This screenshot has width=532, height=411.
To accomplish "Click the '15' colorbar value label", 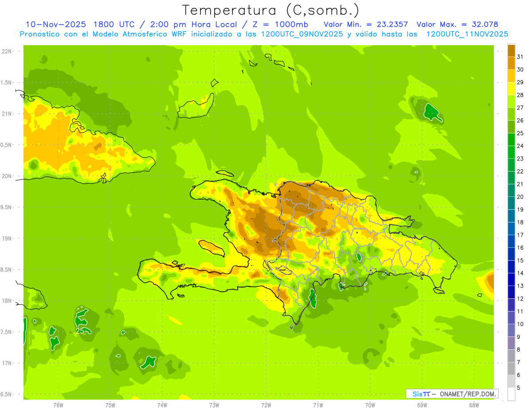I will [x=520, y=260].
